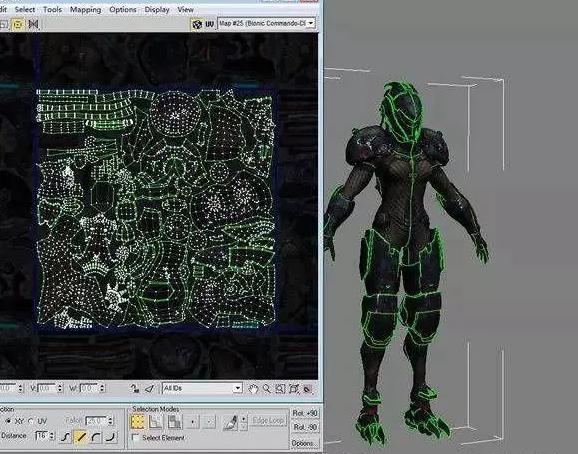Click the Zoom Extents icon
Image resolution: width=578 pixels, height=454 pixels.
pos(294,388)
